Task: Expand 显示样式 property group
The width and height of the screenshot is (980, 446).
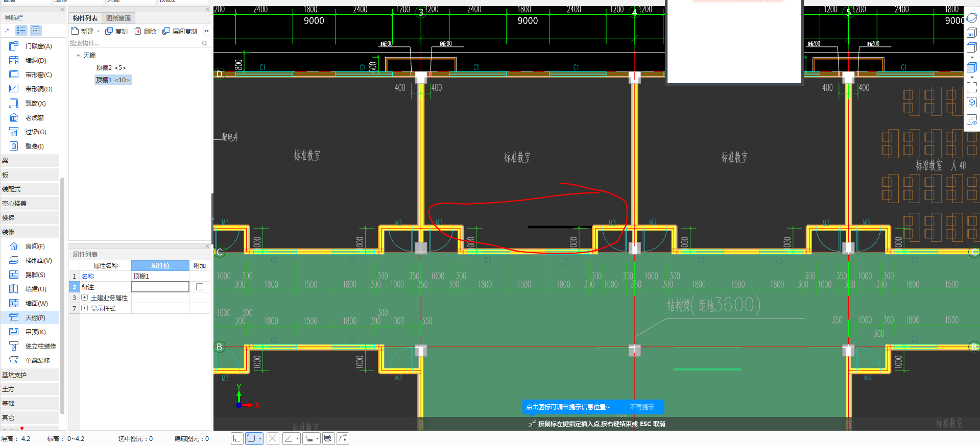Action: tap(85, 308)
